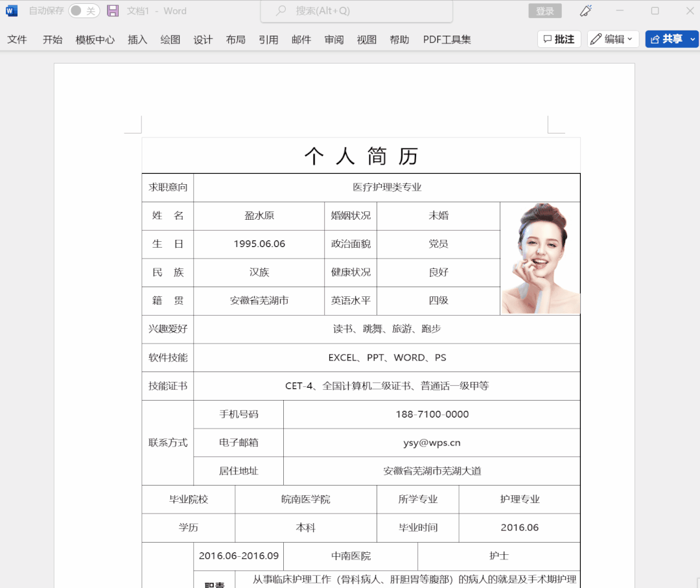Switch to the 插入 ribbon tab
Viewport: 700px width, 588px height.
(x=137, y=40)
